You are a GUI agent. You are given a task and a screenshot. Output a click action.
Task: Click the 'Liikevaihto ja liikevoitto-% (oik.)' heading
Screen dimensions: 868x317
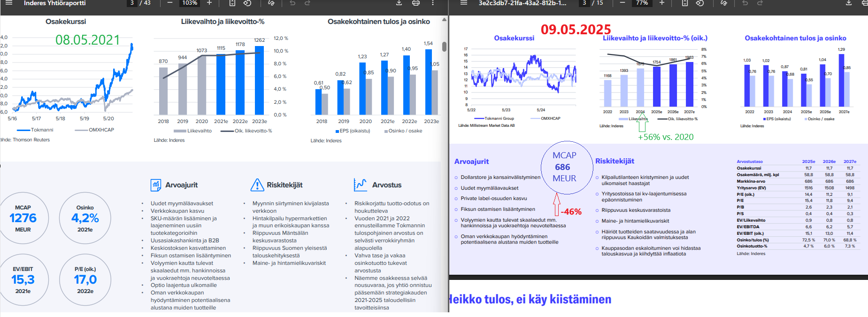point(655,38)
